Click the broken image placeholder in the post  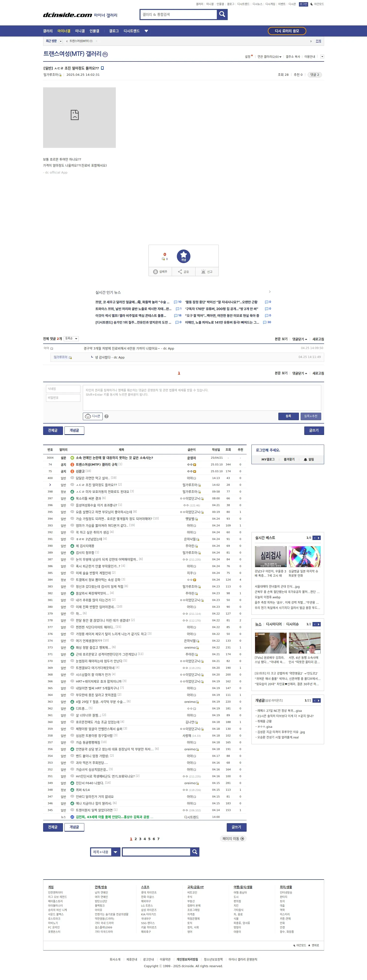79,118
